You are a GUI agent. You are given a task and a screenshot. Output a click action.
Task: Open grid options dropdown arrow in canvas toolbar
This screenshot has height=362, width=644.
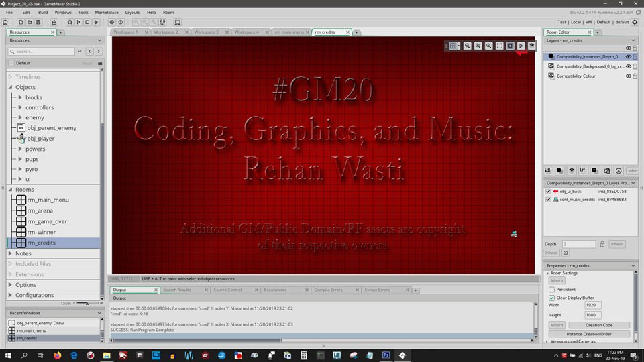point(458,46)
